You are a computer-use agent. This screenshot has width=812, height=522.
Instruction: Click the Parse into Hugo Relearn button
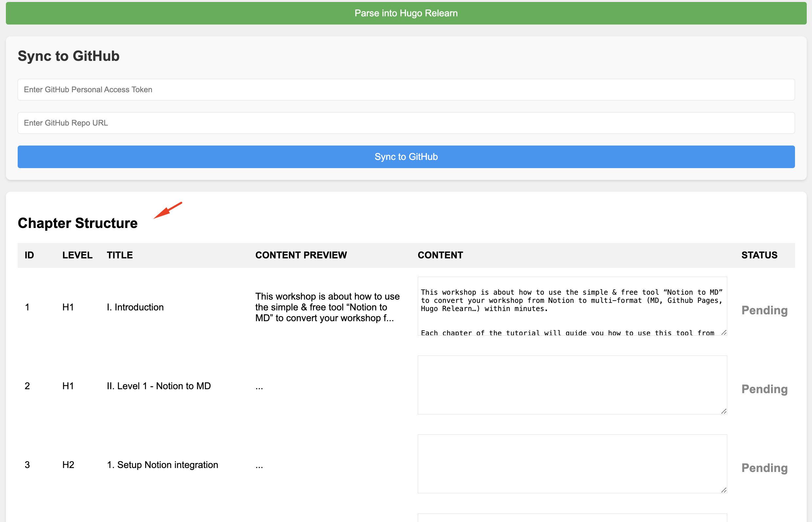pos(406,13)
